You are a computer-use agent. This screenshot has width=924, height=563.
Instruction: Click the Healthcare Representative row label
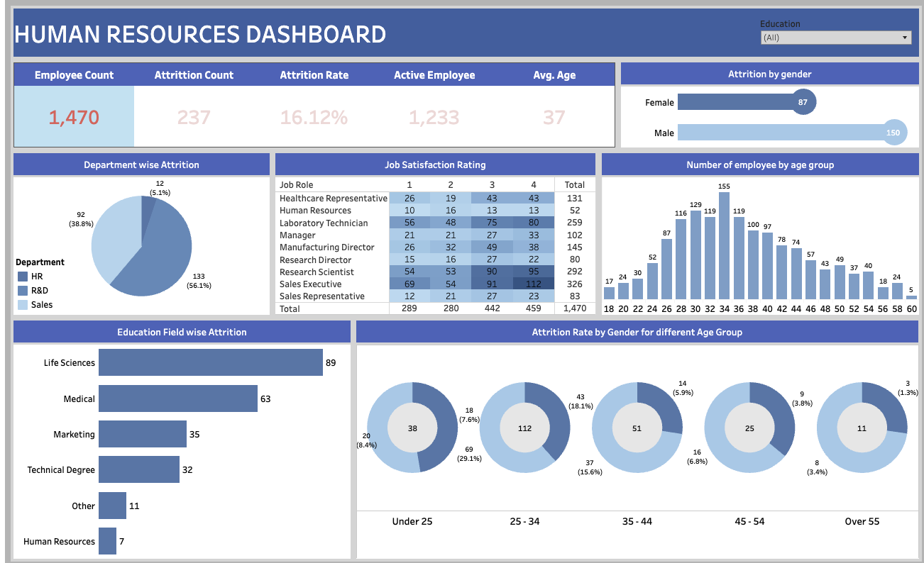click(334, 199)
